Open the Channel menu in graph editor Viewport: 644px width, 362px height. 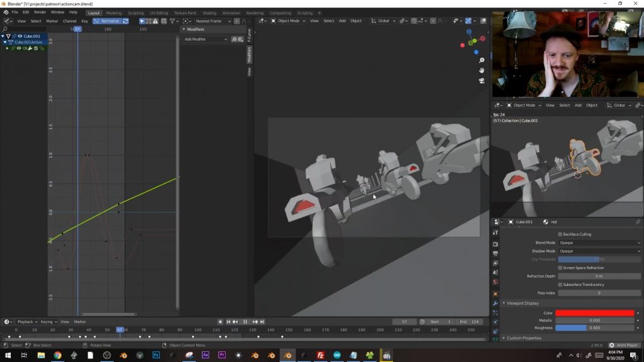pos(69,21)
